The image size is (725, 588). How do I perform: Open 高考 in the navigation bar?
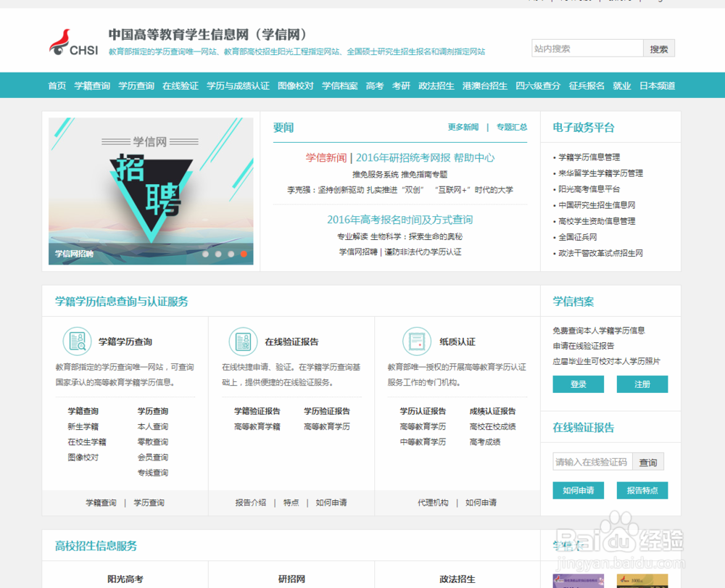point(375,86)
